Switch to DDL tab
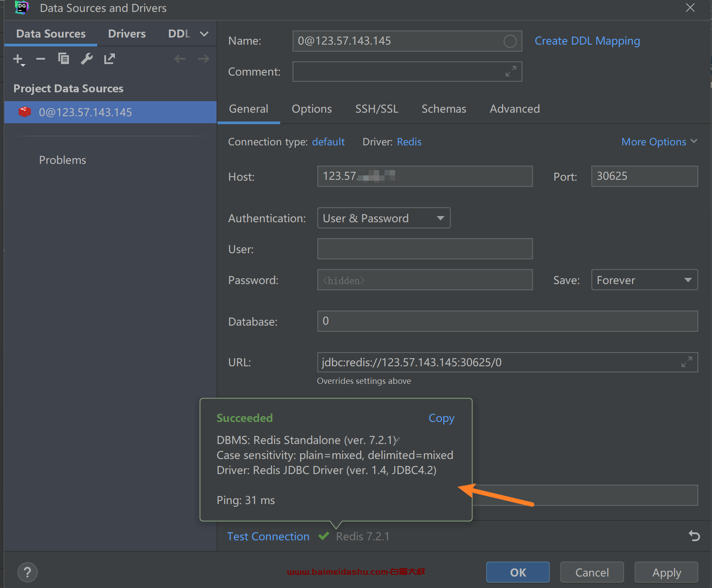This screenshot has width=712, height=588. [x=179, y=34]
